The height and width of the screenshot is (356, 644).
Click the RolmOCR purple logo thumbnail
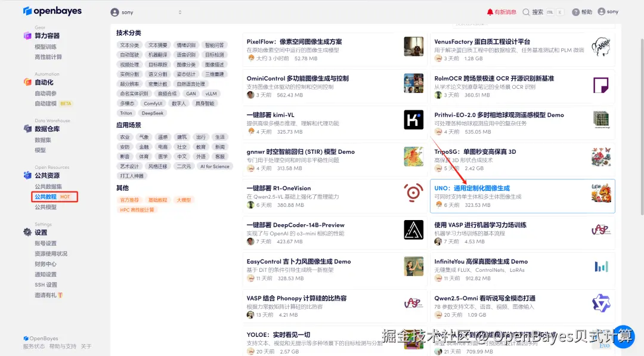pyautogui.click(x=601, y=85)
